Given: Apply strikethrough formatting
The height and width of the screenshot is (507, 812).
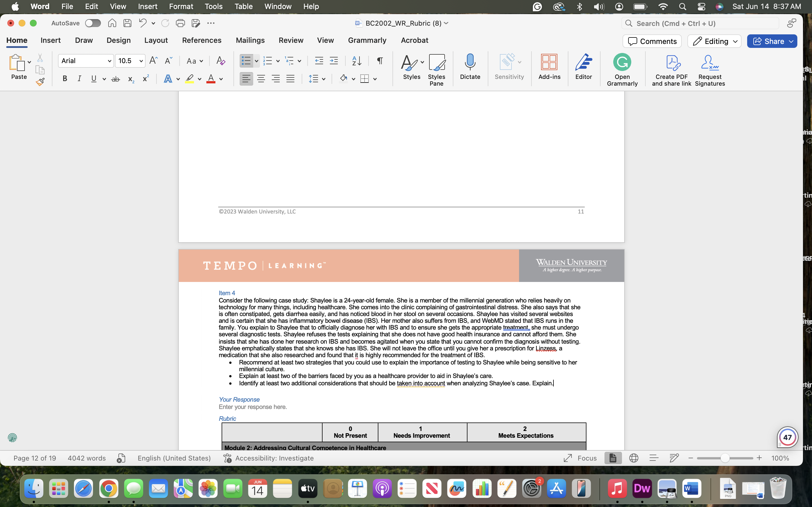Looking at the screenshot, I should pyautogui.click(x=115, y=79).
